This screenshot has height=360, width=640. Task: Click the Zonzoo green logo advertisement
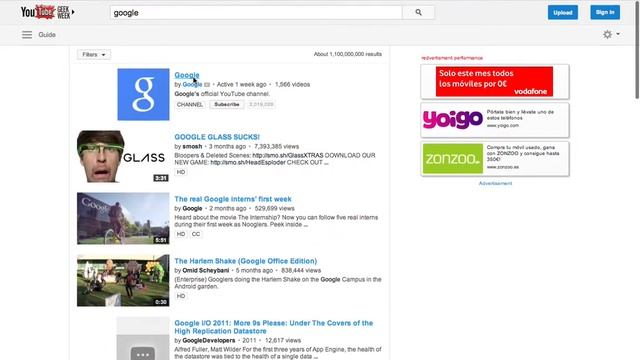point(453,159)
